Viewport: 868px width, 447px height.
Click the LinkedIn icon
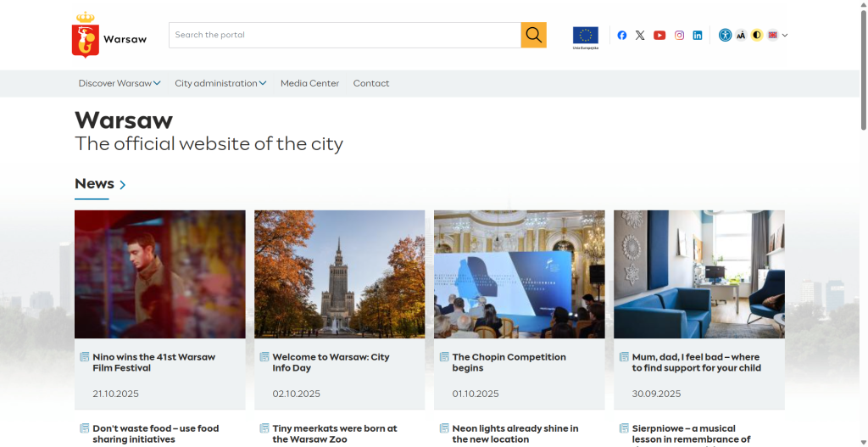698,35
